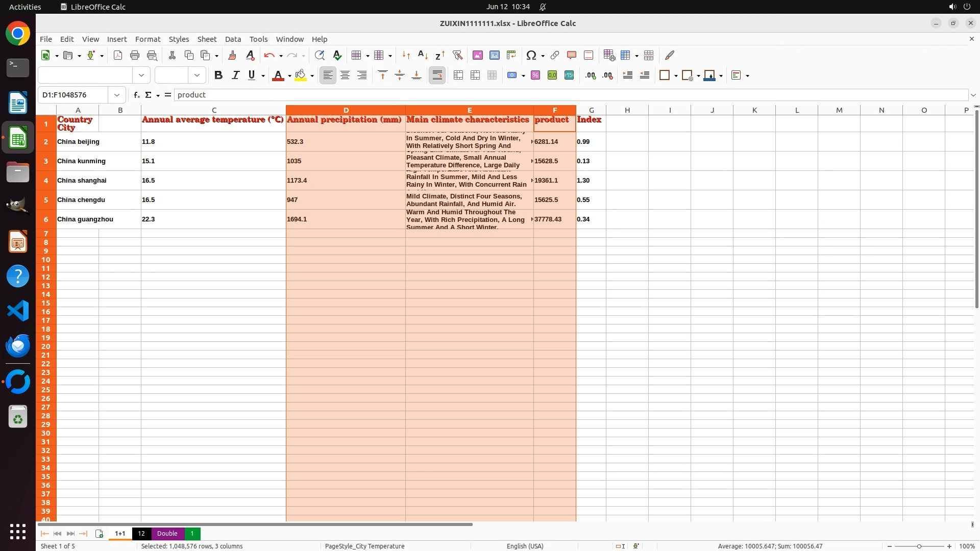This screenshot has width=980, height=551.
Task: Open the font name dropdown
Action: (141, 76)
